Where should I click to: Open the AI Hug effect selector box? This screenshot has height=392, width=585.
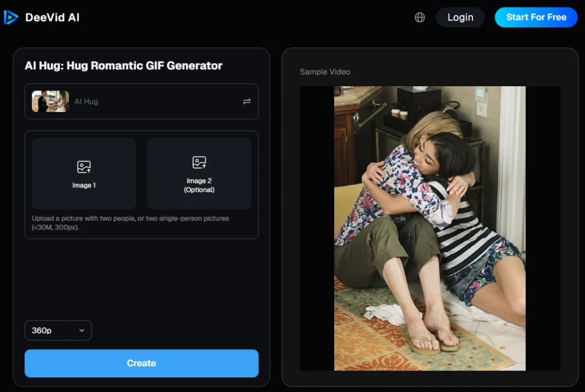coord(142,102)
